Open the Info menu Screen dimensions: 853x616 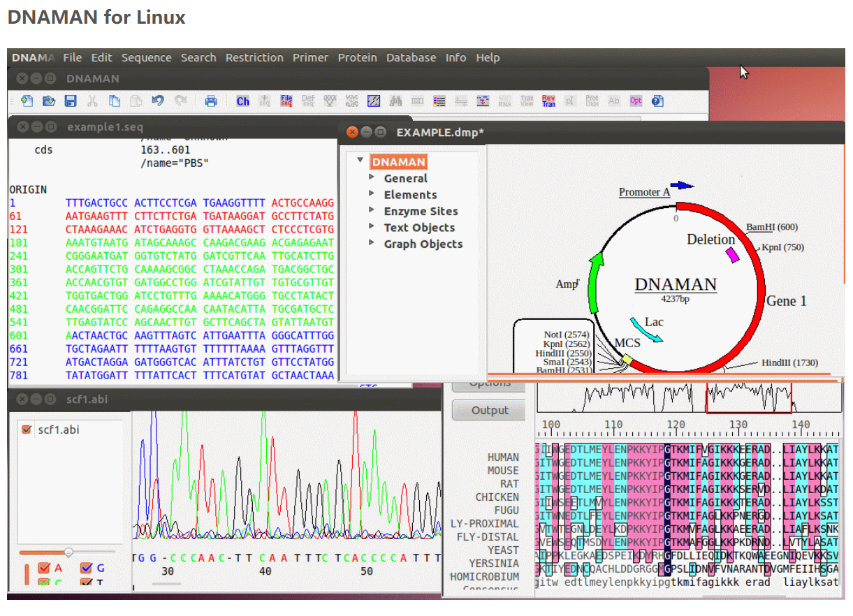456,58
